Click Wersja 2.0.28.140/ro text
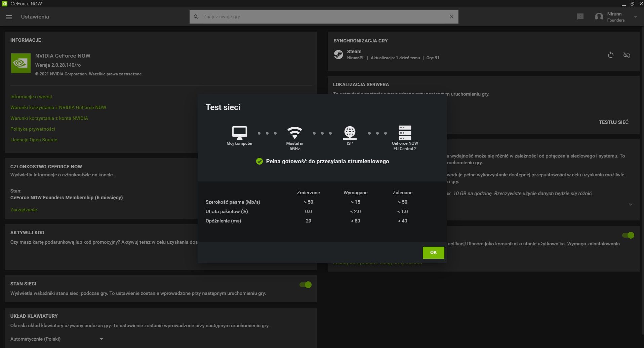Viewport: 644px width, 348px height. (58, 65)
